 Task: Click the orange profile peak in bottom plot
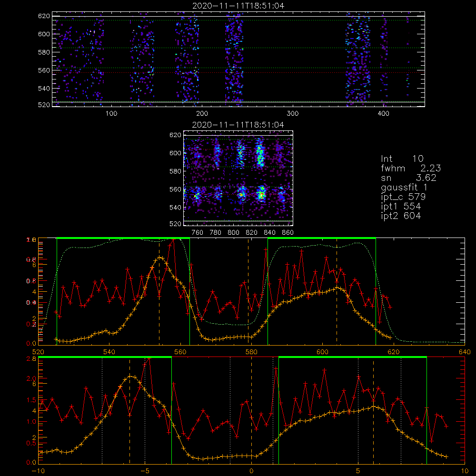[130, 377]
